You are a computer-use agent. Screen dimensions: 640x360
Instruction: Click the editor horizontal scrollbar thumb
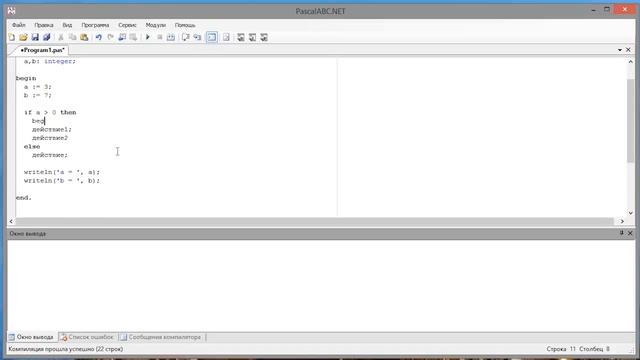(x=314, y=221)
